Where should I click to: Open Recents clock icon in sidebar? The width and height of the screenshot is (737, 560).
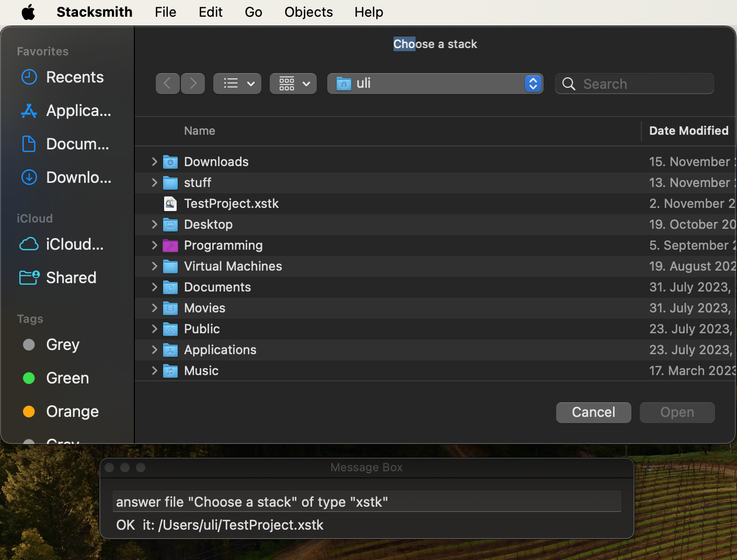tap(29, 77)
